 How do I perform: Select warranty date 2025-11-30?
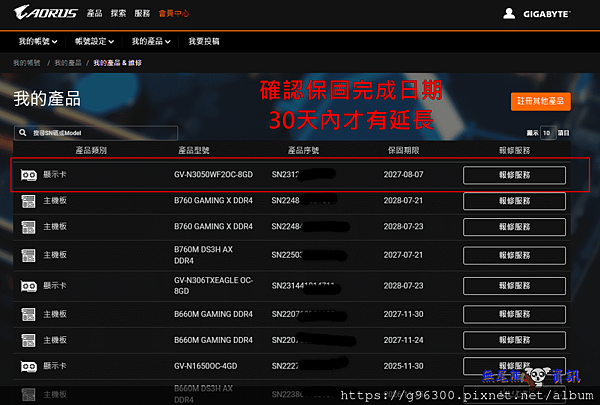tap(403, 366)
